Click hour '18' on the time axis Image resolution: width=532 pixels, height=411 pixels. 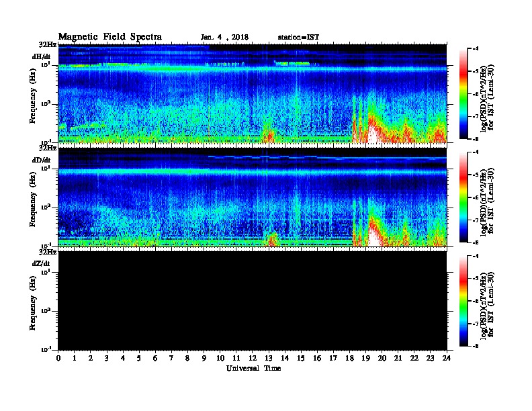point(349,359)
